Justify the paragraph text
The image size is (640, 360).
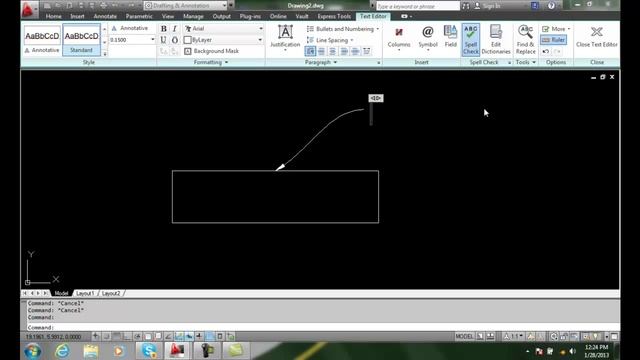click(x=355, y=51)
